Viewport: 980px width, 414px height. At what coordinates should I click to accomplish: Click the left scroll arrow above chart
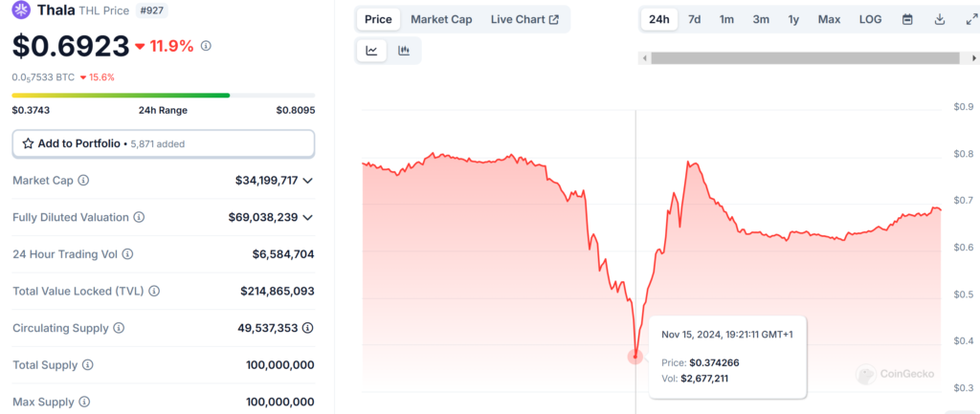pyautogui.click(x=644, y=58)
